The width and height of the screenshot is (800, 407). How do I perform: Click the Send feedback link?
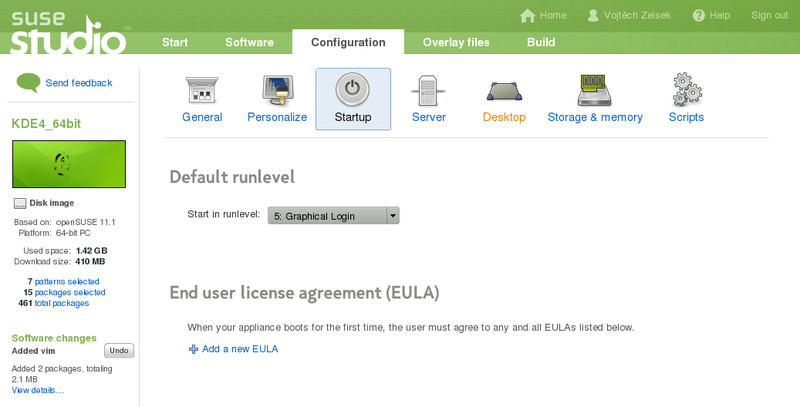point(79,83)
